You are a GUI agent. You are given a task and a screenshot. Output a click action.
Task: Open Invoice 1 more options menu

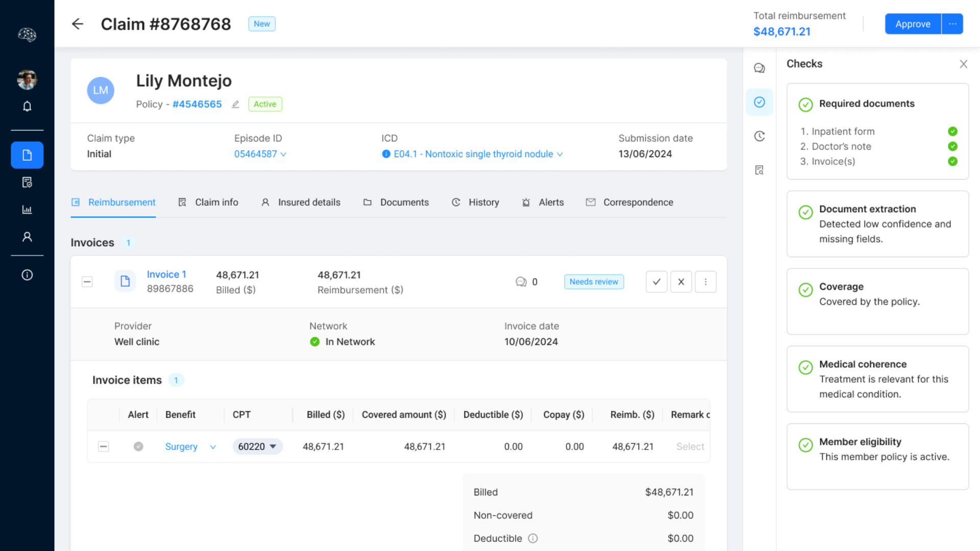click(705, 282)
